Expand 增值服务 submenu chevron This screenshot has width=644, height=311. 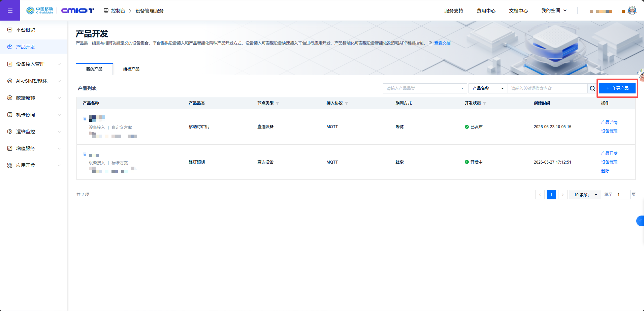point(59,148)
